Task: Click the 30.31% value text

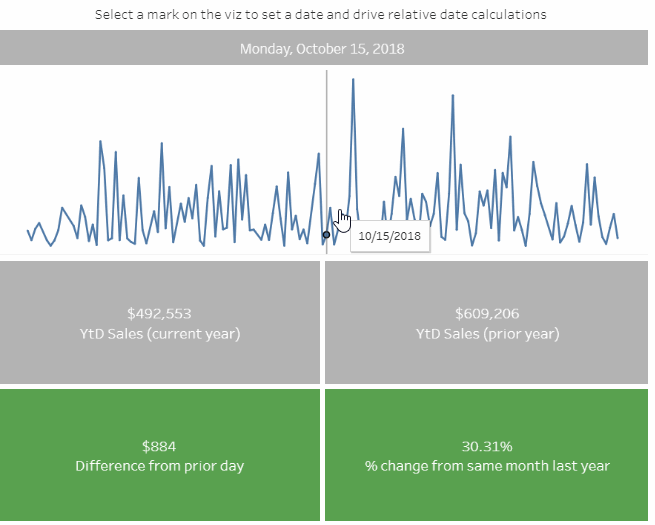Action: coord(487,446)
